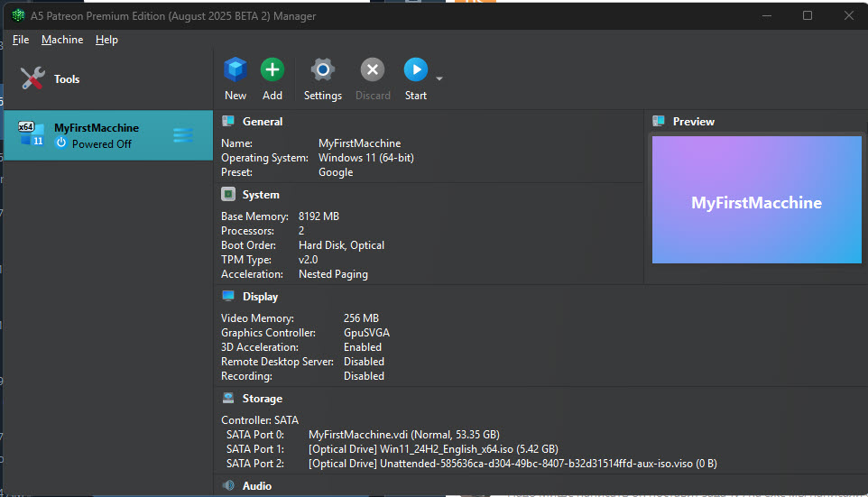Open Settings with the gear icon

pyautogui.click(x=322, y=70)
